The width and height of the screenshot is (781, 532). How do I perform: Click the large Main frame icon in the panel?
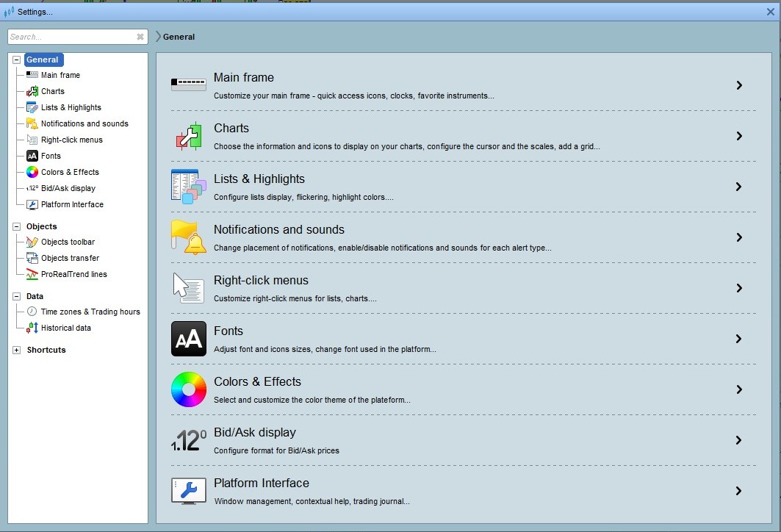pyautogui.click(x=189, y=85)
